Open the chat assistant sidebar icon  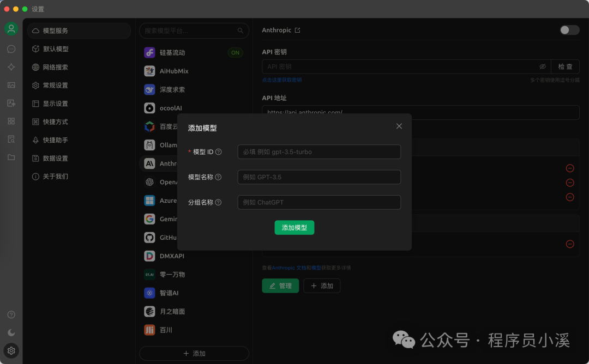(x=11, y=49)
